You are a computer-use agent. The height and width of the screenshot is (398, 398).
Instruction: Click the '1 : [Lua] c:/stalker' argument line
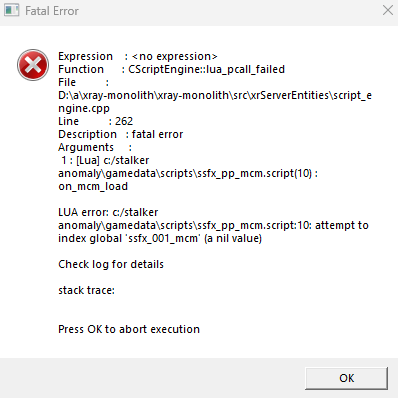pos(105,160)
